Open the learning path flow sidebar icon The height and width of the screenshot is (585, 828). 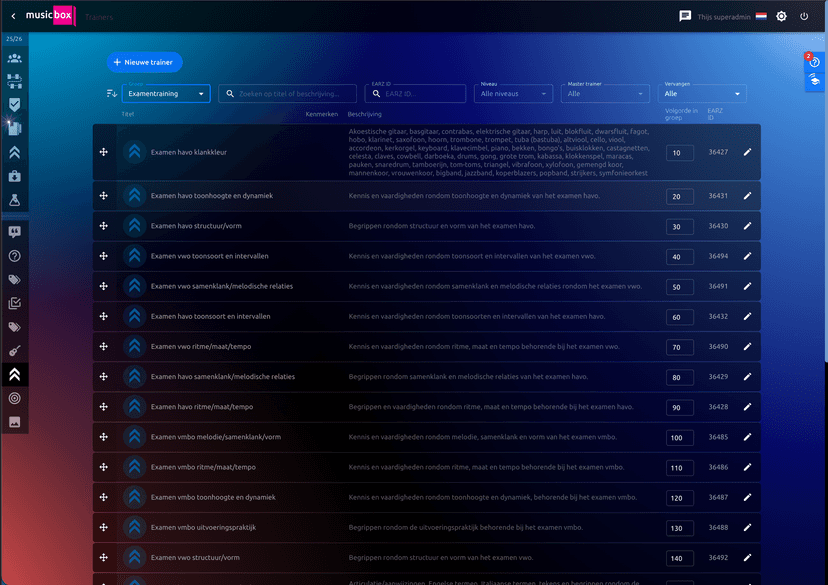tap(15, 81)
